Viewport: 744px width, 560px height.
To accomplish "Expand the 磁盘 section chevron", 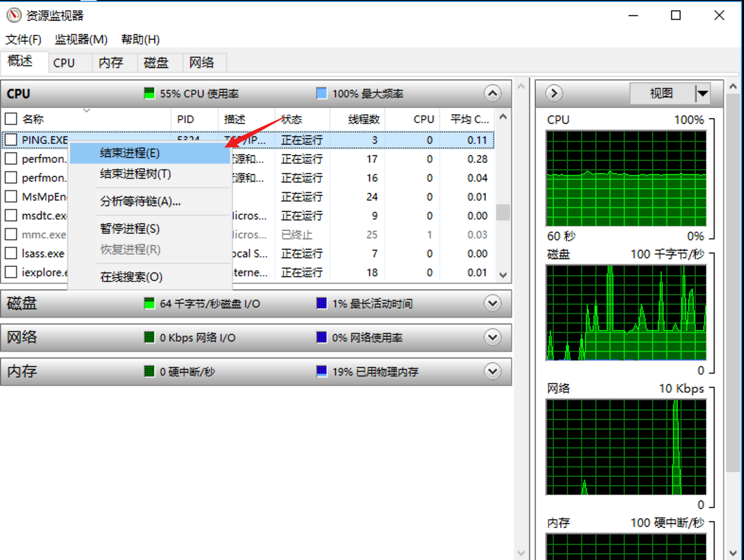I will (493, 303).
